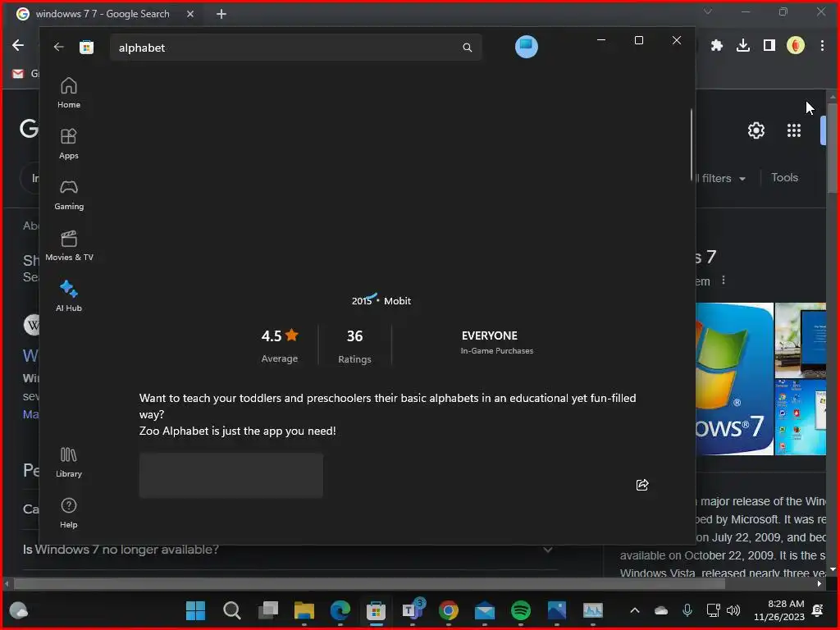Image resolution: width=840 pixels, height=630 pixels.
Task: Click the Mobit publisher link
Action: (397, 300)
